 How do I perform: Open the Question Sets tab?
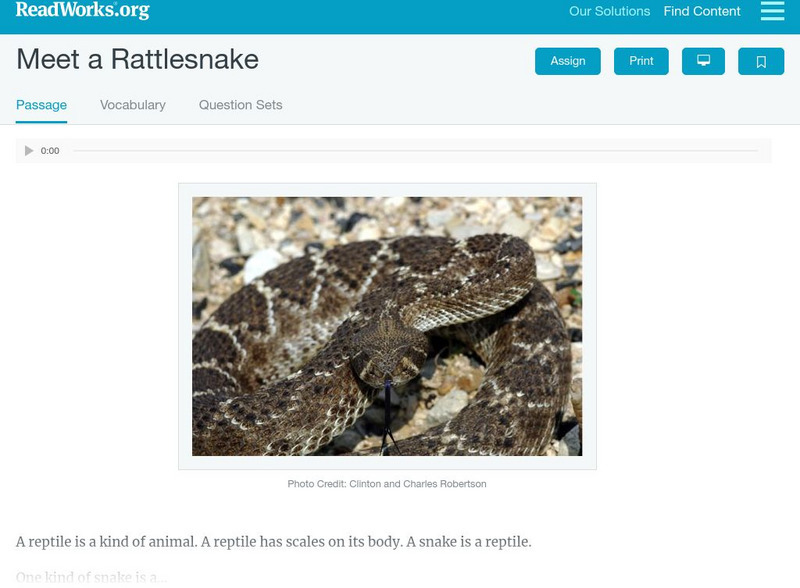tap(240, 105)
